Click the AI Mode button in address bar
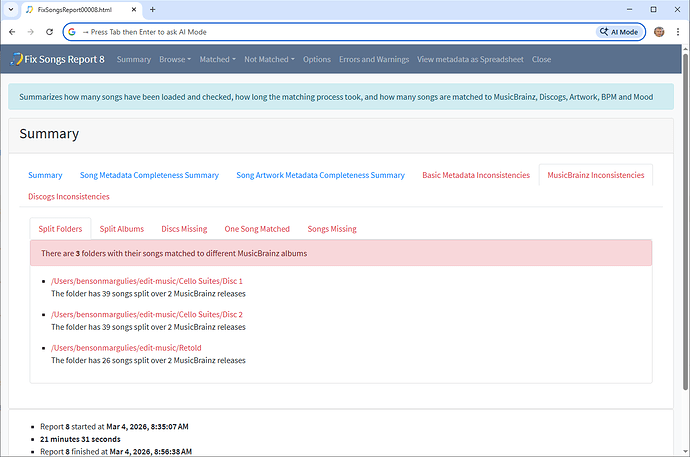690x457 pixels. (620, 32)
